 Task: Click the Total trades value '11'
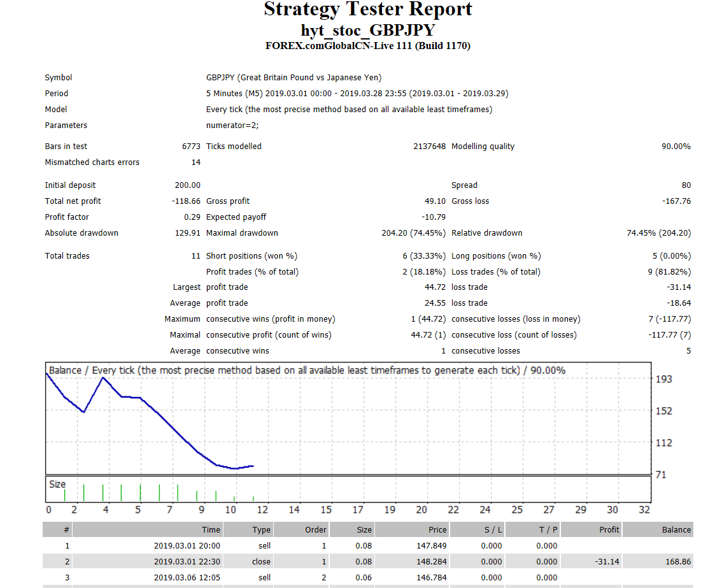click(x=196, y=256)
